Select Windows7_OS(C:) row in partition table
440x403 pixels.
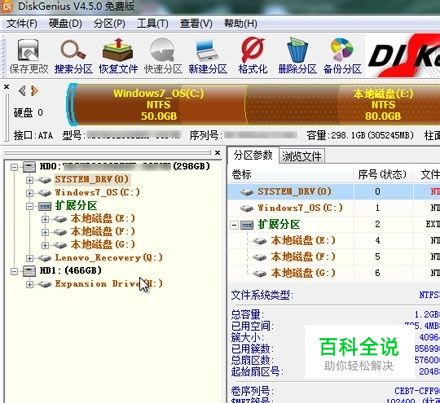[x=333, y=208]
